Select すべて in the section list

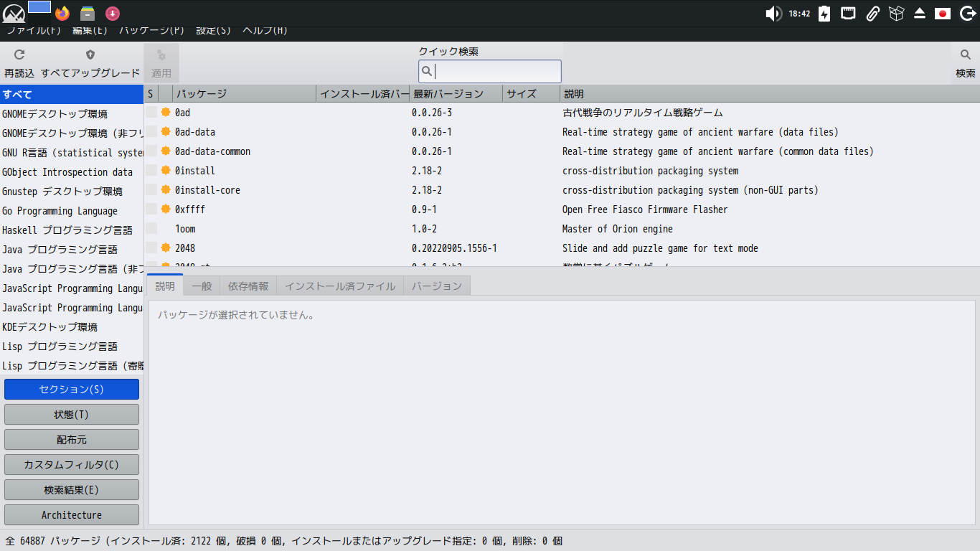pyautogui.click(x=72, y=95)
